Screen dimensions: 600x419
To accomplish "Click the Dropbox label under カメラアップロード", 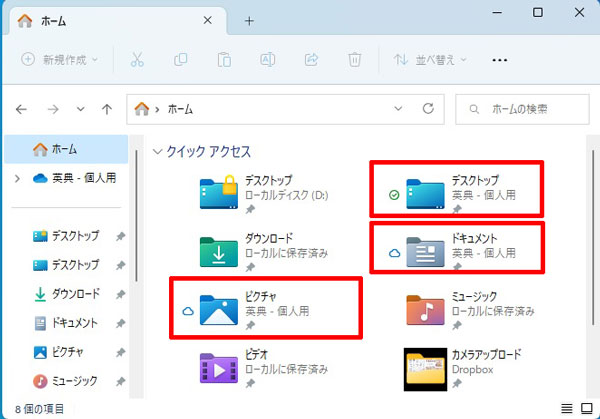I will [x=472, y=370].
